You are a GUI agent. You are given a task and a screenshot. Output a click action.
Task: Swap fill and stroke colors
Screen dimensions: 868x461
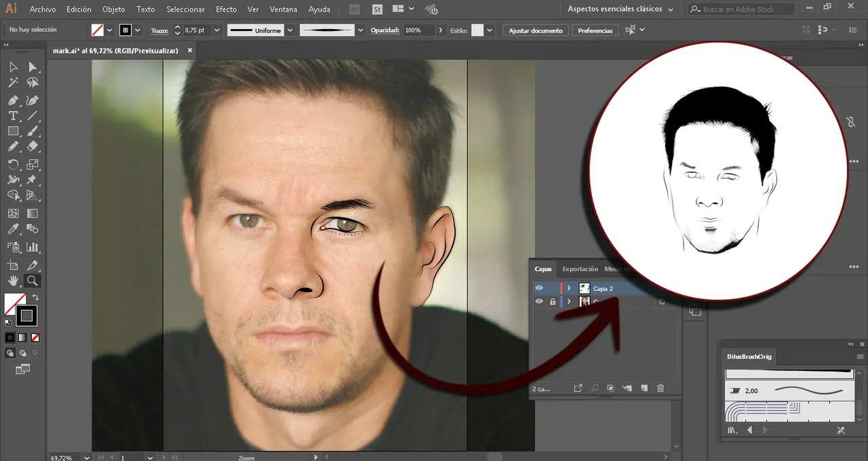coord(36,298)
